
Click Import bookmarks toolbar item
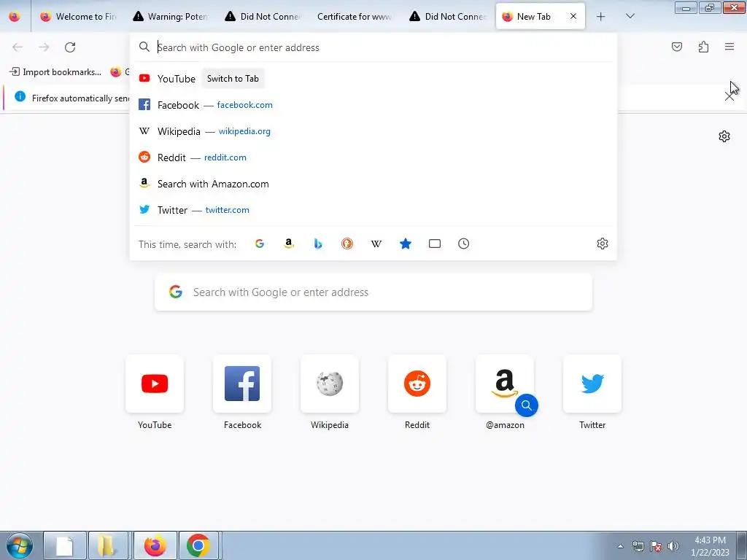tap(55, 72)
